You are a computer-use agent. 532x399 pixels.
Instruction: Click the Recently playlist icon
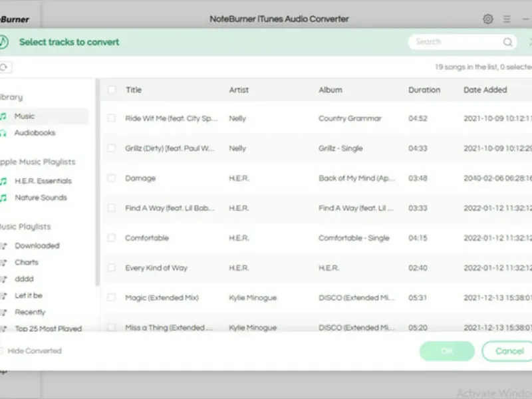3,313
